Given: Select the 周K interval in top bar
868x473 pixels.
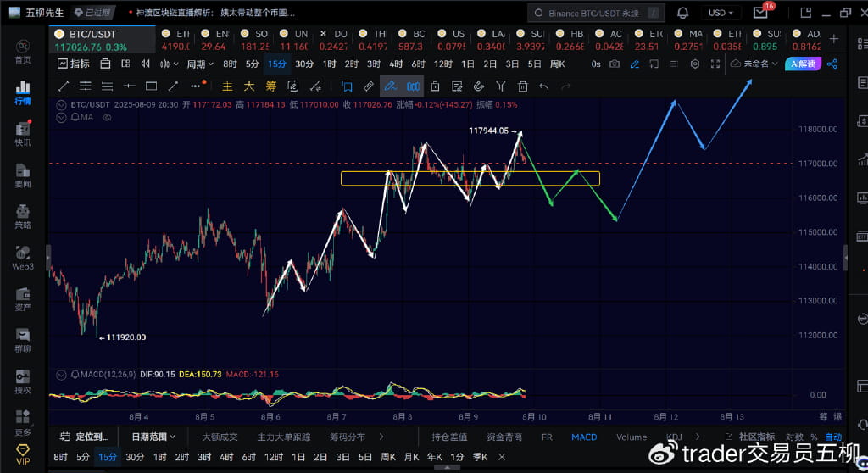Looking at the screenshot, I should pos(558,64).
